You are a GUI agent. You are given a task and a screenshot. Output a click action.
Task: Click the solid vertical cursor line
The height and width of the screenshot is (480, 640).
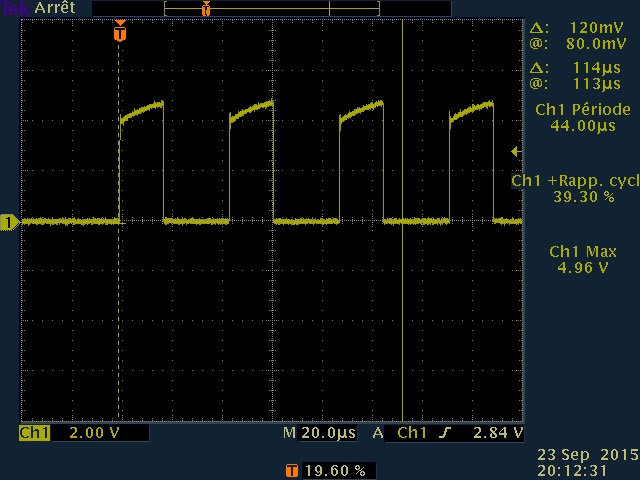[x=402, y=220]
